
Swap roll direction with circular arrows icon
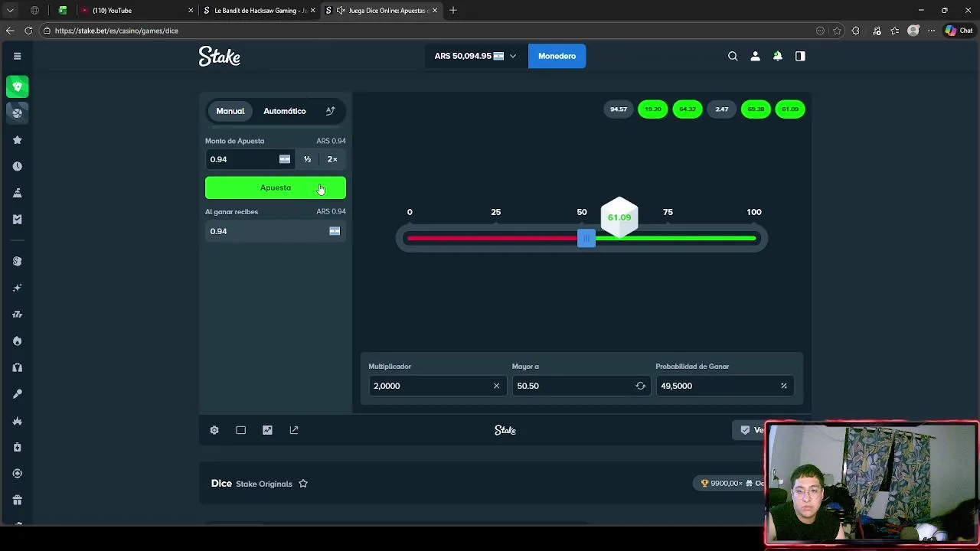640,386
